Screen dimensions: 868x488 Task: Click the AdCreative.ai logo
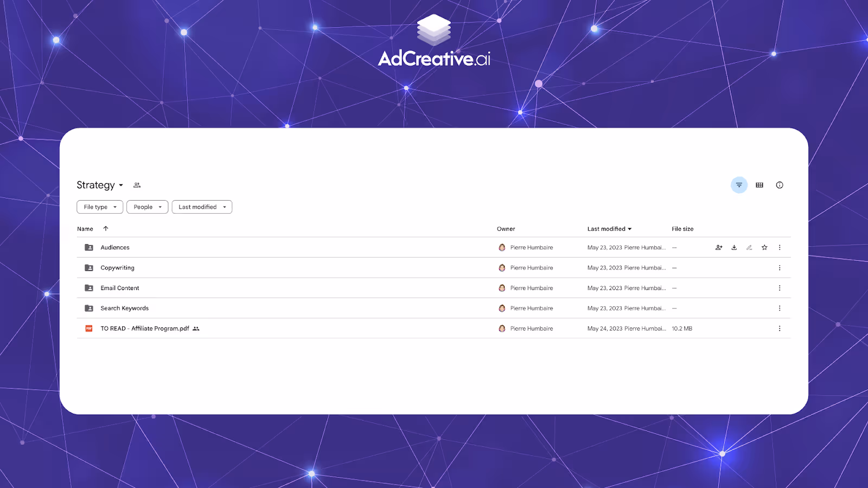(x=434, y=41)
